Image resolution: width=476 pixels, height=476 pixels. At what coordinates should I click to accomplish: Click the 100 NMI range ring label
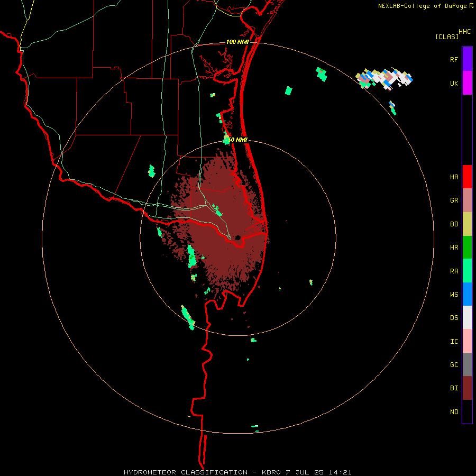click(237, 42)
